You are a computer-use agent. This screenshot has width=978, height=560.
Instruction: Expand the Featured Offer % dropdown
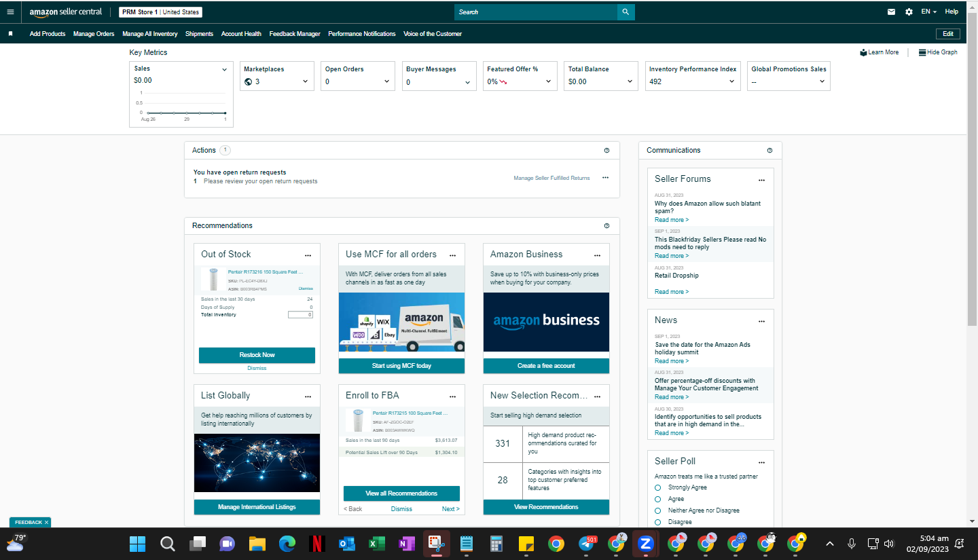[x=549, y=81]
